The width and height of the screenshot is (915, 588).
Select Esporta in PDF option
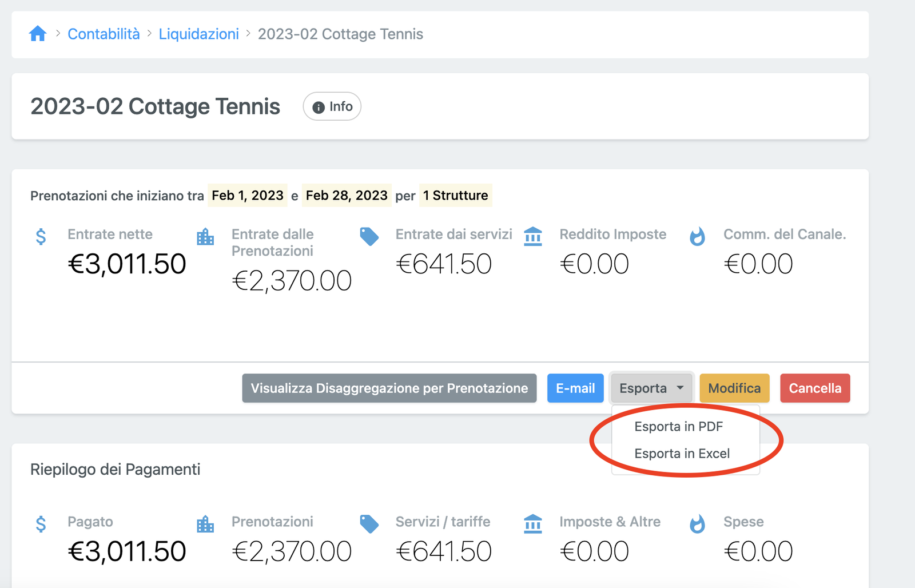tap(678, 427)
